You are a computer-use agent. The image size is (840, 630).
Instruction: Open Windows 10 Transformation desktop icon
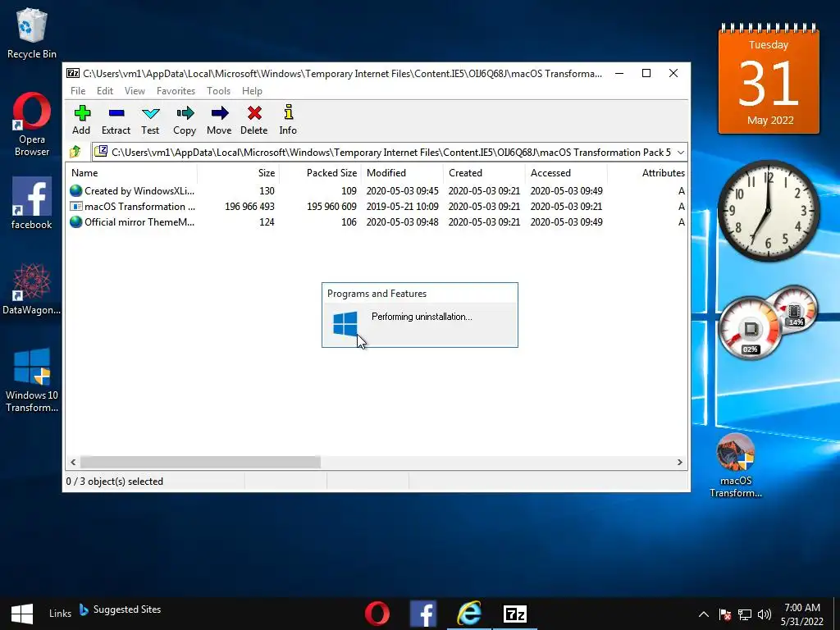32,379
